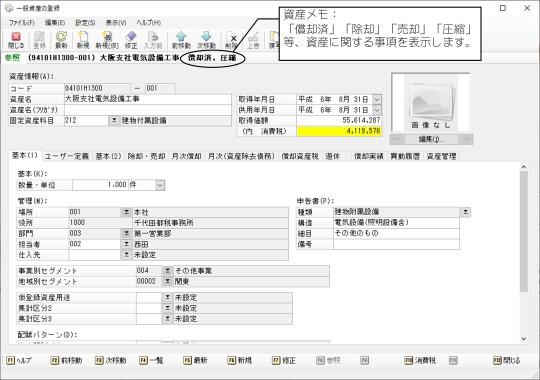Click the F5 最新 function key
Image resolution: width=540 pixels, height=380 pixels.
195,360
